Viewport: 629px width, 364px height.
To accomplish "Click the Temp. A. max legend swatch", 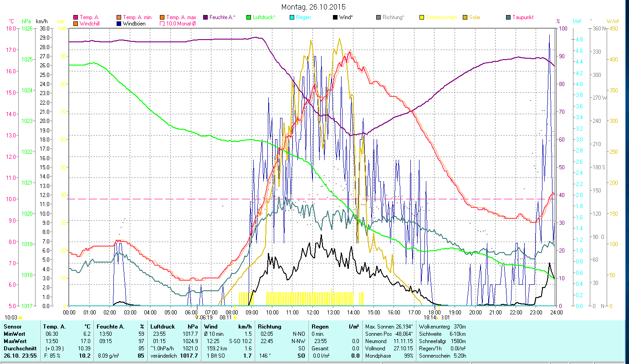I will (x=162, y=17).
